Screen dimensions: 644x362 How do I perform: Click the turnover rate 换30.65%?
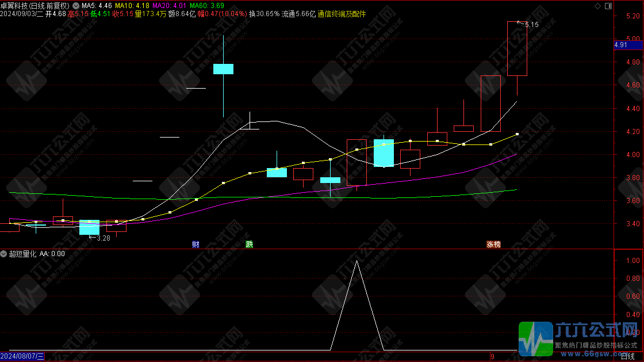click(x=264, y=14)
